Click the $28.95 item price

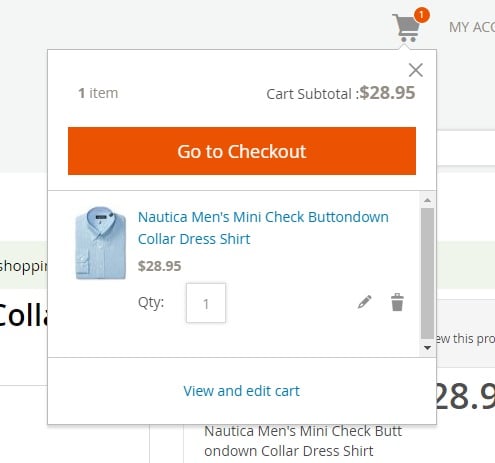point(159,266)
